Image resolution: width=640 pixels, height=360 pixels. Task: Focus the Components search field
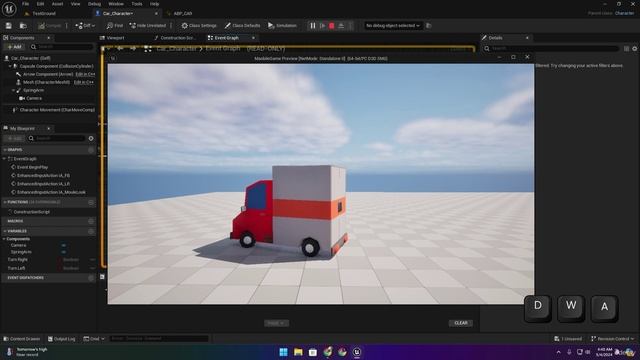pos(62,47)
